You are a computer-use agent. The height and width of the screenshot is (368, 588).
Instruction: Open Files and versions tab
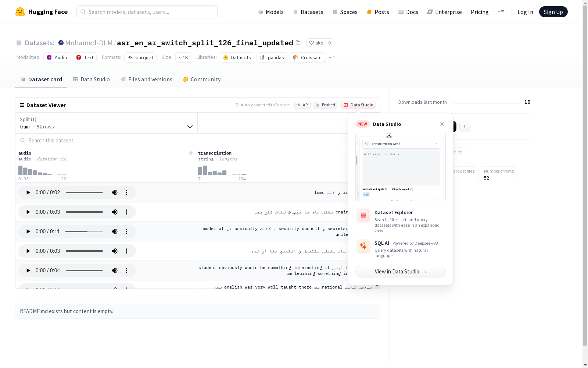pyautogui.click(x=146, y=79)
